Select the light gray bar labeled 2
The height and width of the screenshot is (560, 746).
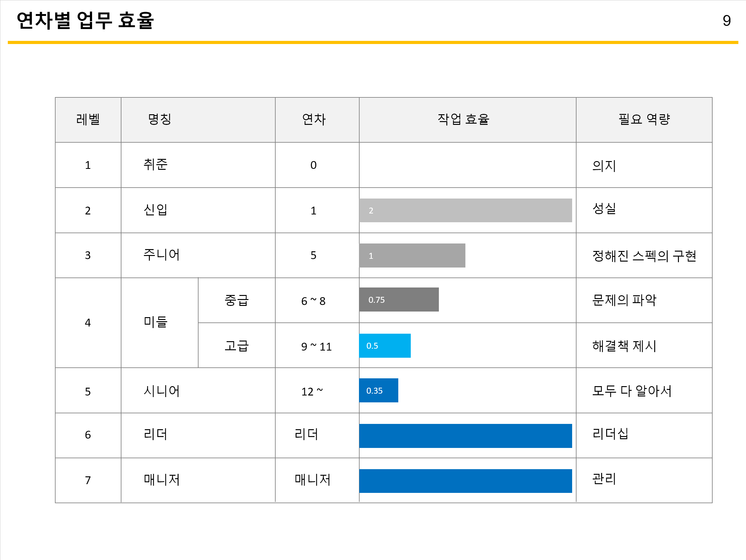tap(465, 210)
